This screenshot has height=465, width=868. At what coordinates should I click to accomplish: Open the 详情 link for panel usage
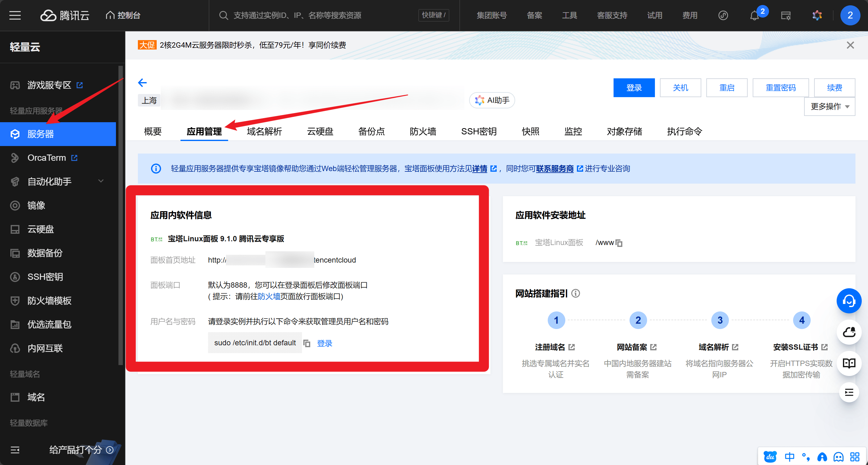pyautogui.click(x=480, y=169)
